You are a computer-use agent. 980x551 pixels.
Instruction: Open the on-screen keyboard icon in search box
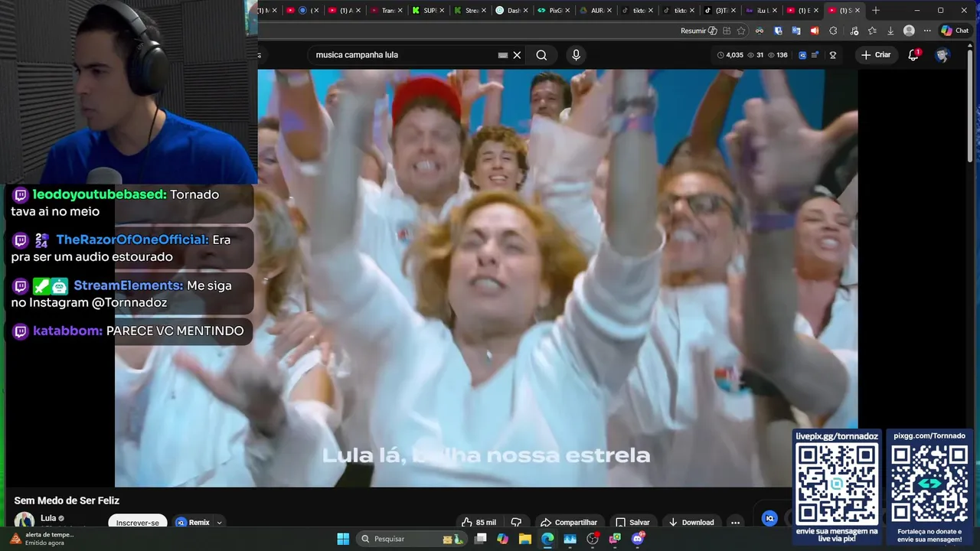[x=503, y=55]
